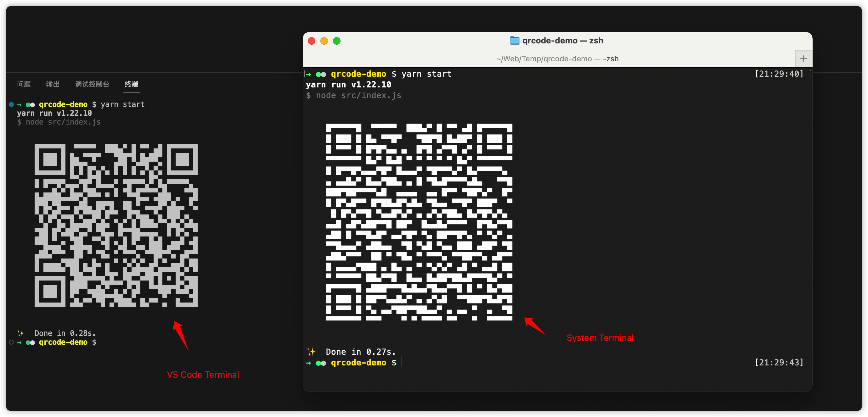This screenshot has width=868, height=417.
Task: Click the white QR code in the system Terminal
Action: [x=419, y=222]
